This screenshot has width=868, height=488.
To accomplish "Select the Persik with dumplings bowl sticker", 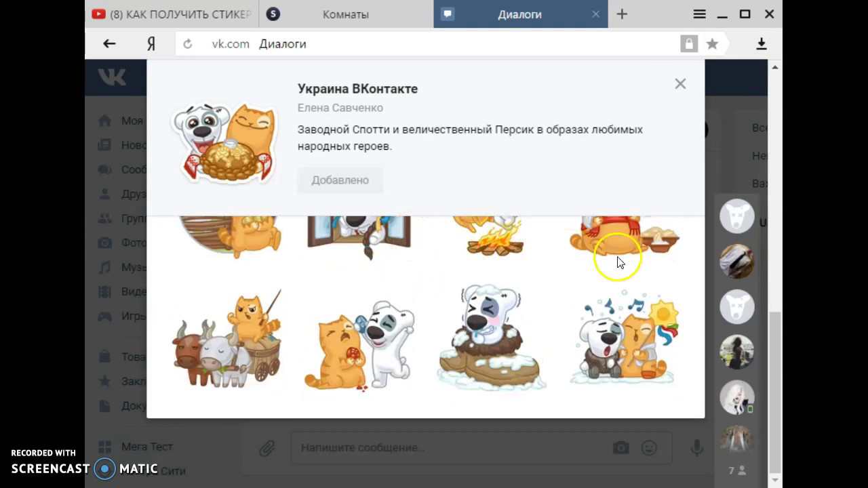I will [x=624, y=236].
